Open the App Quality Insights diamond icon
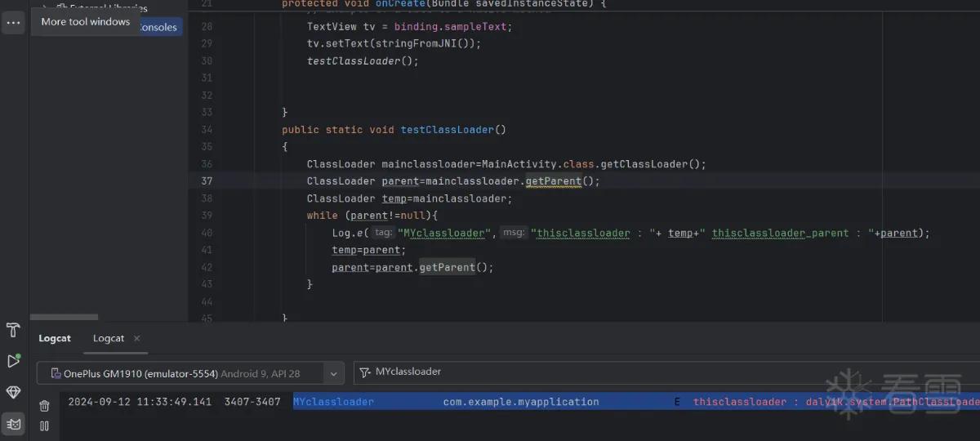The image size is (980, 441). tap(13, 393)
